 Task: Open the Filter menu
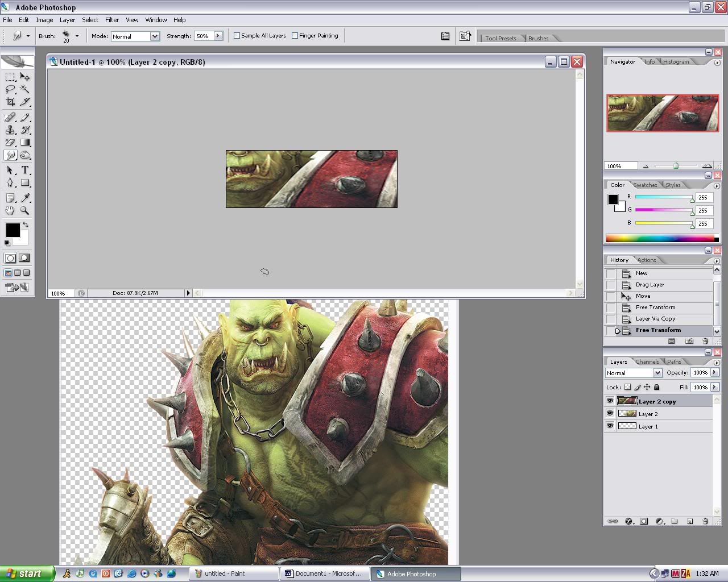(112, 20)
